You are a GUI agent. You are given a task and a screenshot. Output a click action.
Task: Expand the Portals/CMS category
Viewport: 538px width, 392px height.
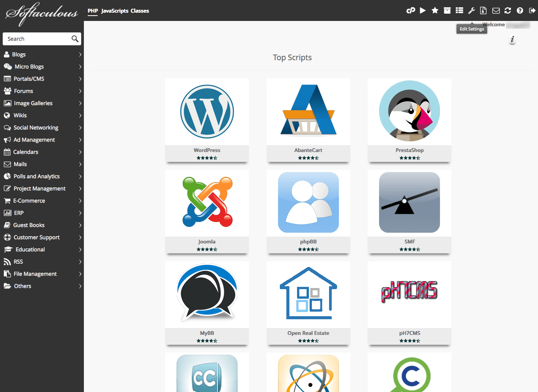pos(42,79)
